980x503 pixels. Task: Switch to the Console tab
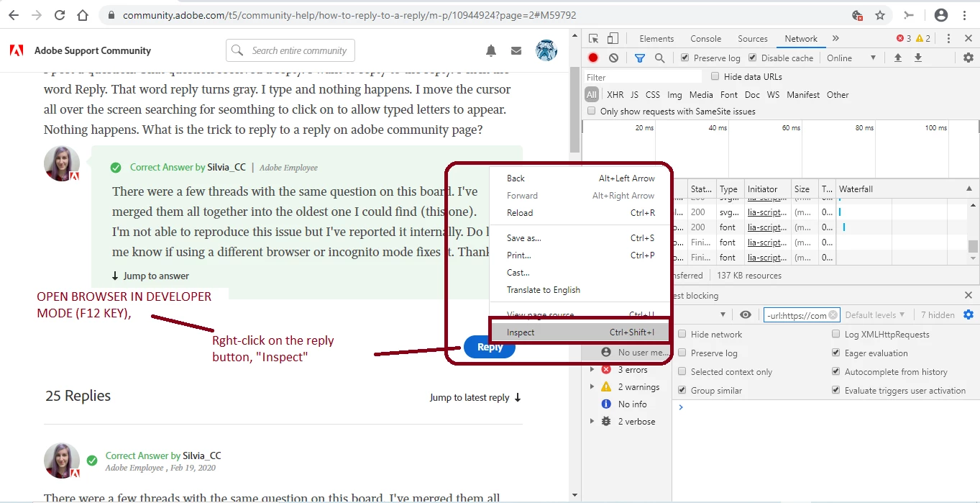point(706,39)
